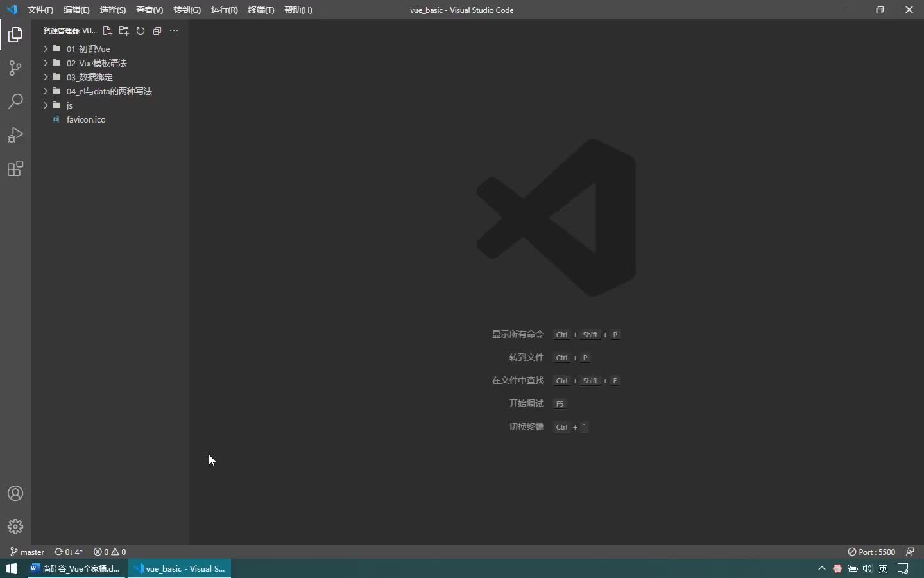Open the volume control in system tray

click(x=868, y=568)
